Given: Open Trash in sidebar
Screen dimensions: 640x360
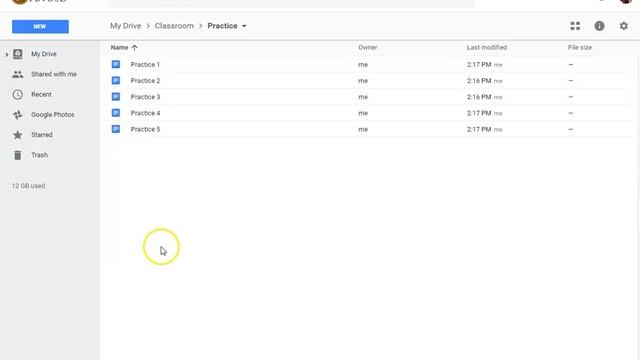Looking at the screenshot, I should click(x=40, y=155).
